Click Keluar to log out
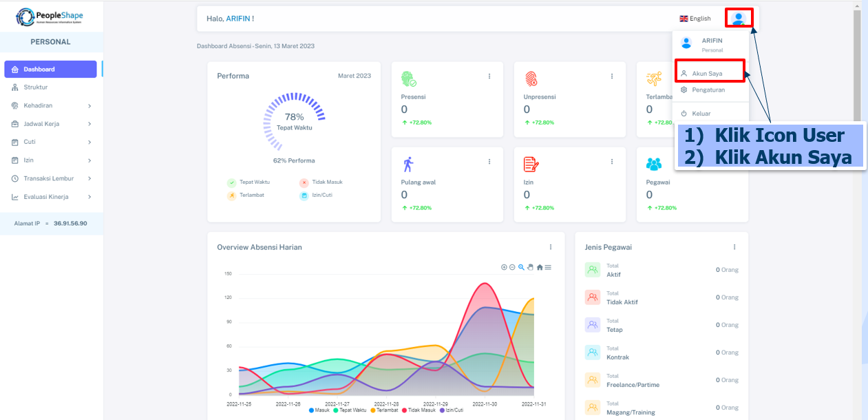868x420 pixels. click(x=701, y=113)
